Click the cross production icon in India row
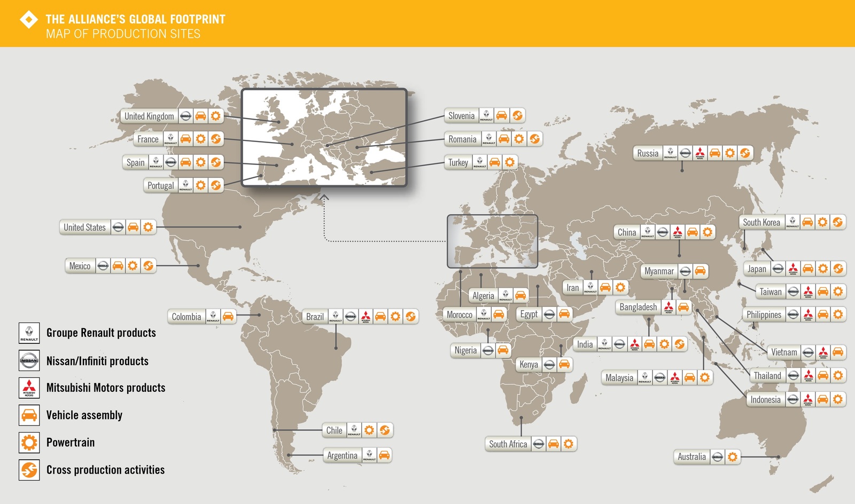This screenshot has width=855, height=504. [x=679, y=344]
